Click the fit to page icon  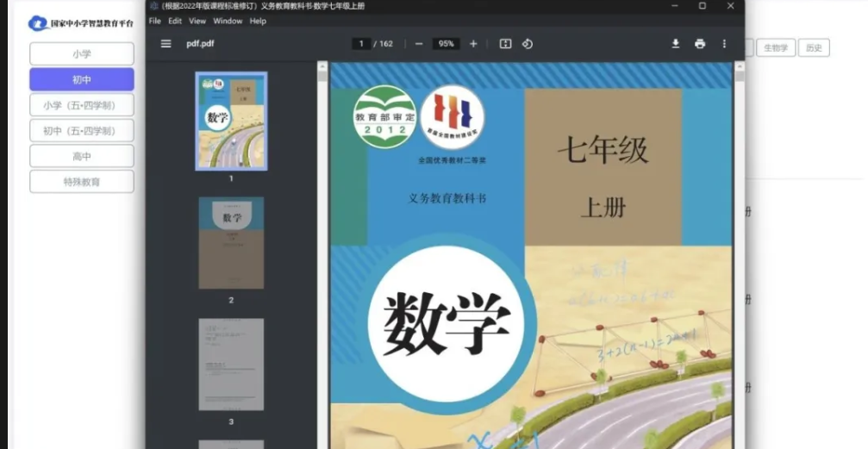505,44
